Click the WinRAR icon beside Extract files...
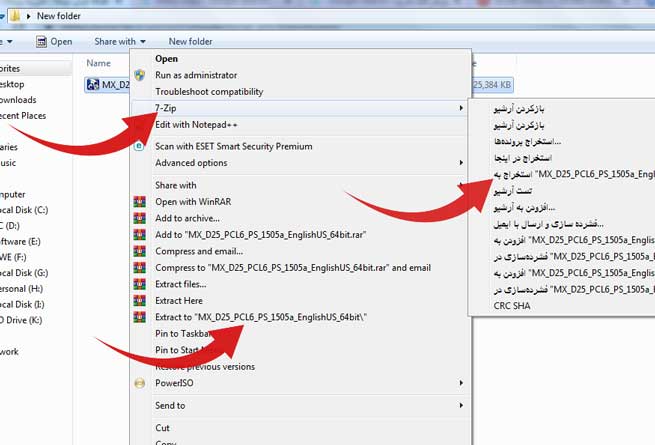Viewport: 655px width, 445px height. coord(140,284)
